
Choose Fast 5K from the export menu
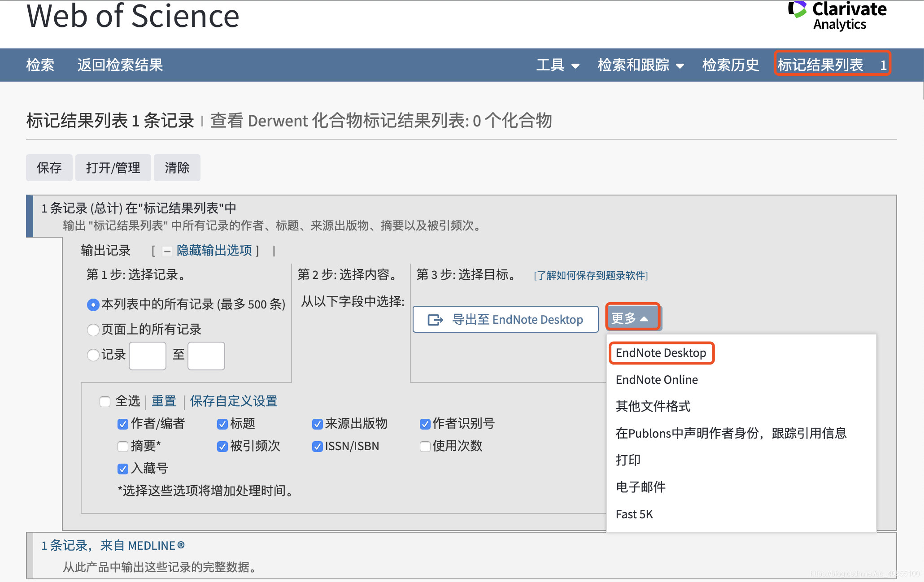click(x=634, y=514)
